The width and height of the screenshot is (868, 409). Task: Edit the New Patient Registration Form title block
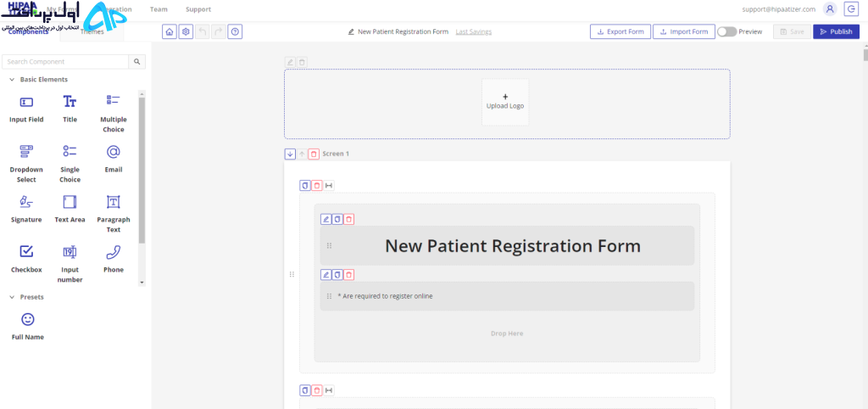point(326,220)
